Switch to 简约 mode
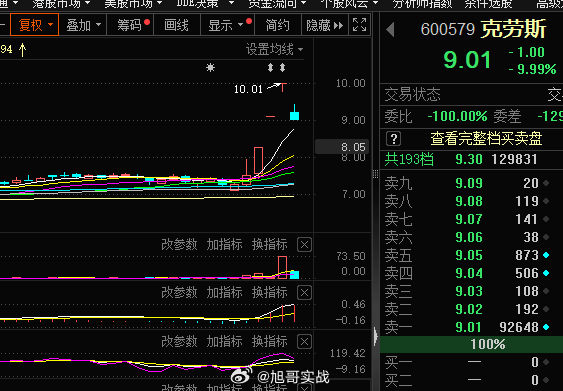 tap(278, 25)
